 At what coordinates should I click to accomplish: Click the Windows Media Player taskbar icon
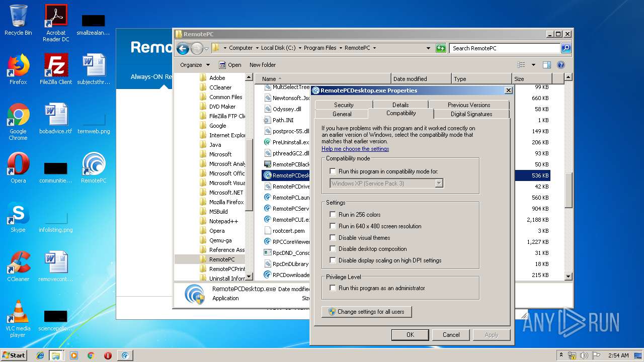(74, 355)
